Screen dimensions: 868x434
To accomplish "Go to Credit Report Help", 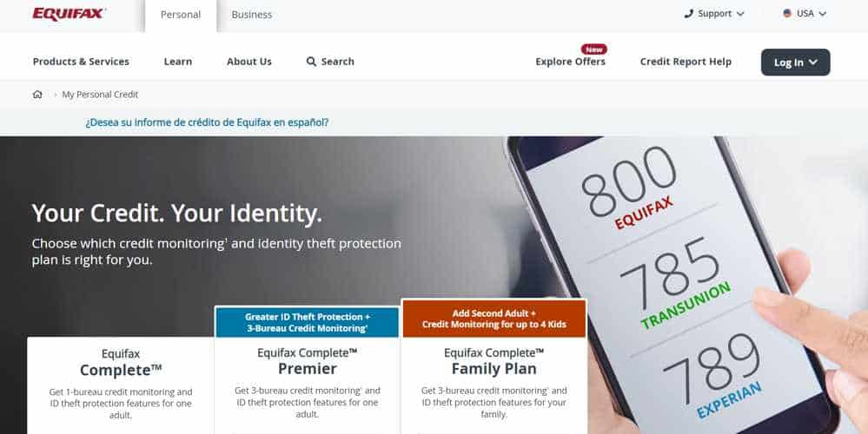I will (686, 62).
